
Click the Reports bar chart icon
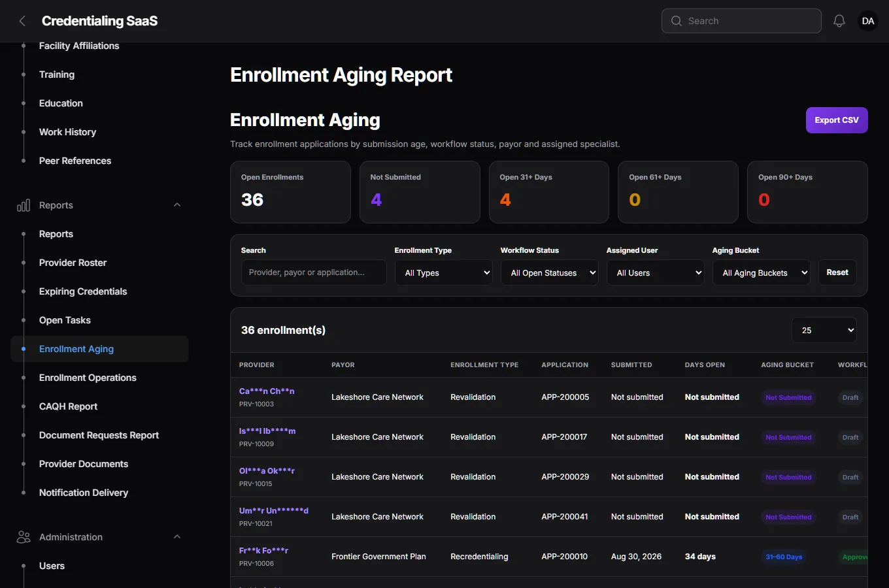[x=24, y=205]
